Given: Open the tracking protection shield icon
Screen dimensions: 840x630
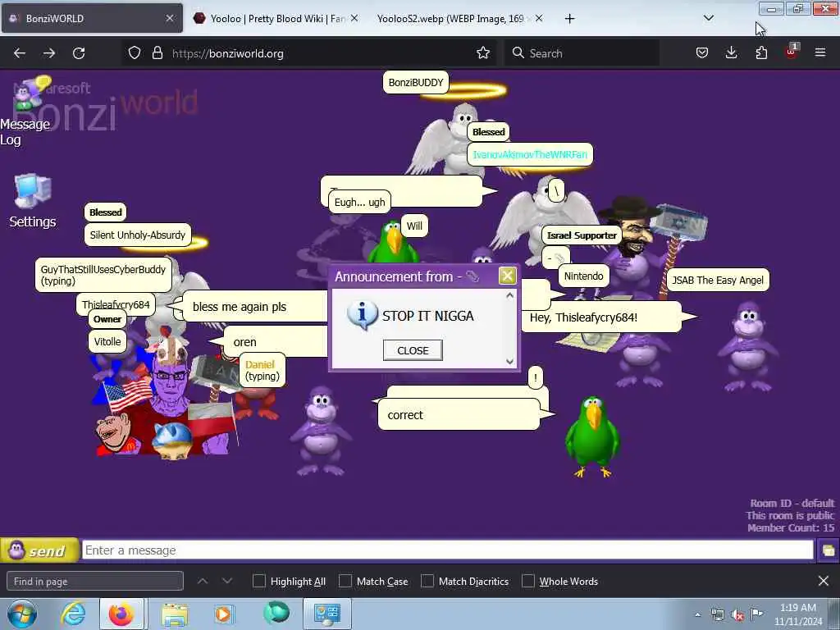Looking at the screenshot, I should pyautogui.click(x=135, y=53).
